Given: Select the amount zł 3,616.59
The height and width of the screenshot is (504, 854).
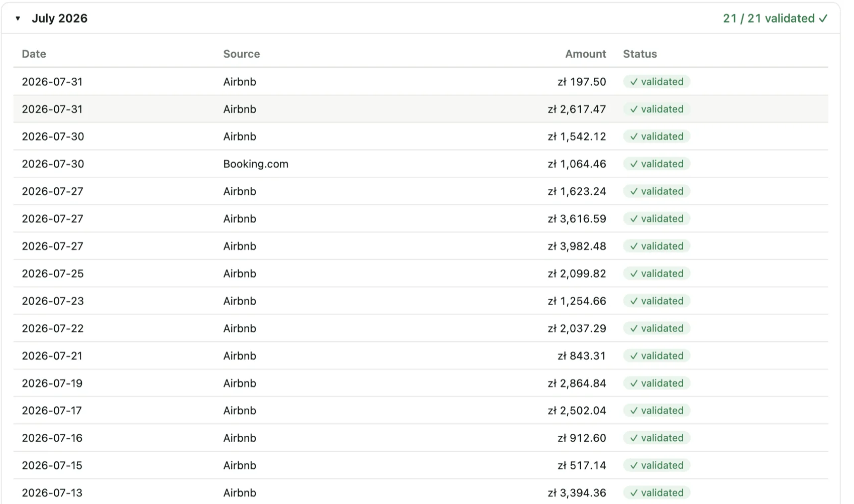Looking at the screenshot, I should coord(577,219).
